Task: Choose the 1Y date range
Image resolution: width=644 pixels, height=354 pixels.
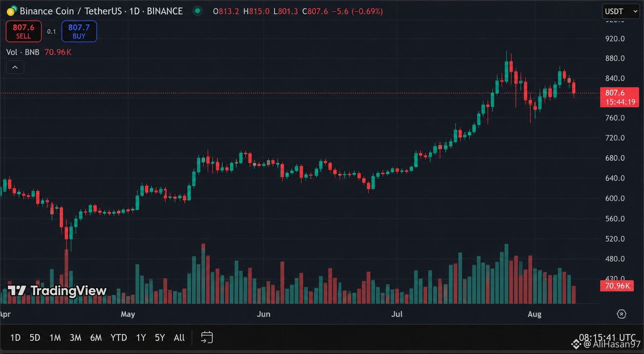Action: coord(141,338)
